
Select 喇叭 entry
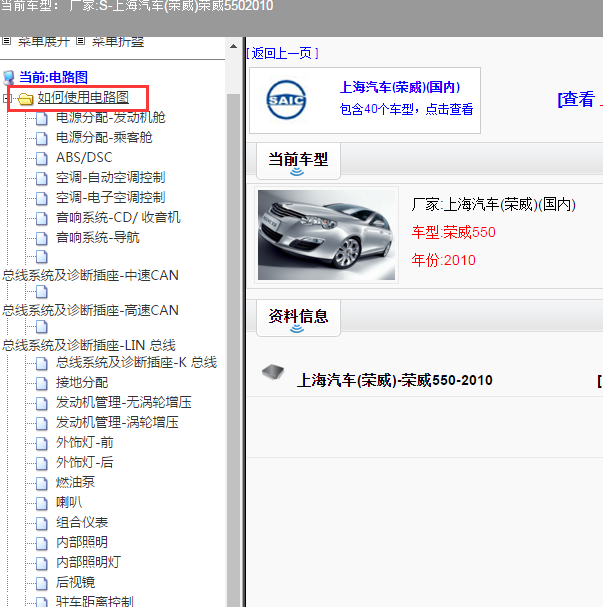pyautogui.click(x=69, y=502)
